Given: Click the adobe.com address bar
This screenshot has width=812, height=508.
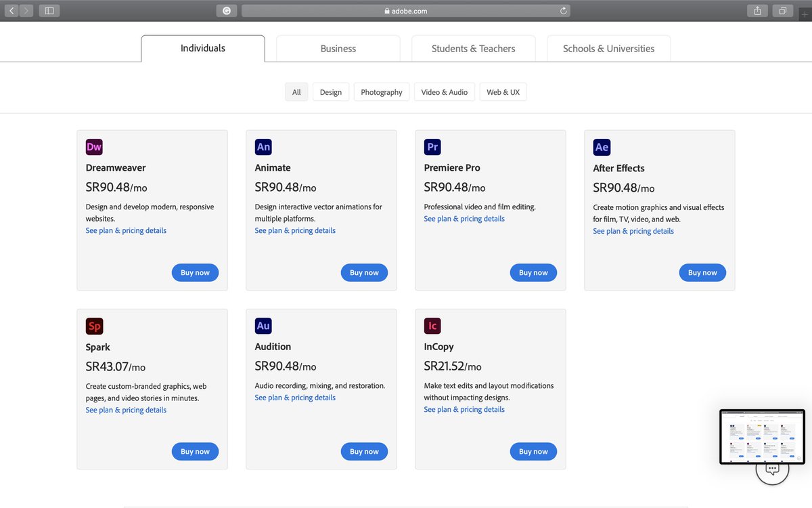Looking at the screenshot, I should tap(406, 11).
